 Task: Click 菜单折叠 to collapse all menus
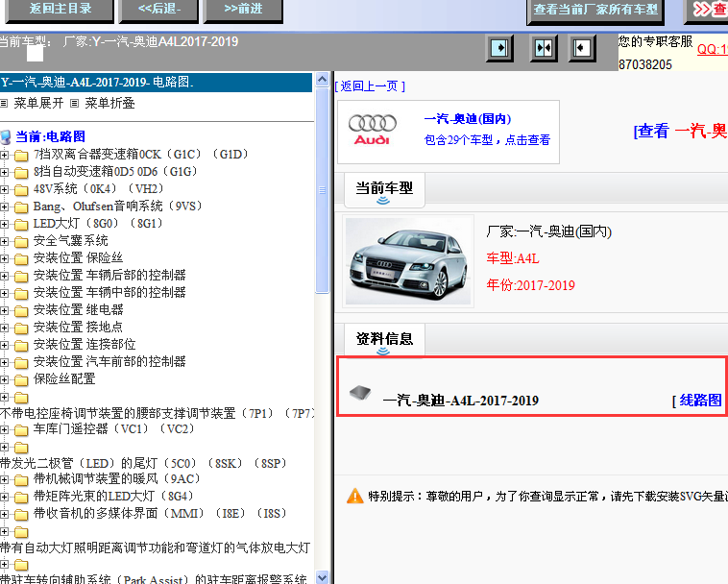click(109, 103)
